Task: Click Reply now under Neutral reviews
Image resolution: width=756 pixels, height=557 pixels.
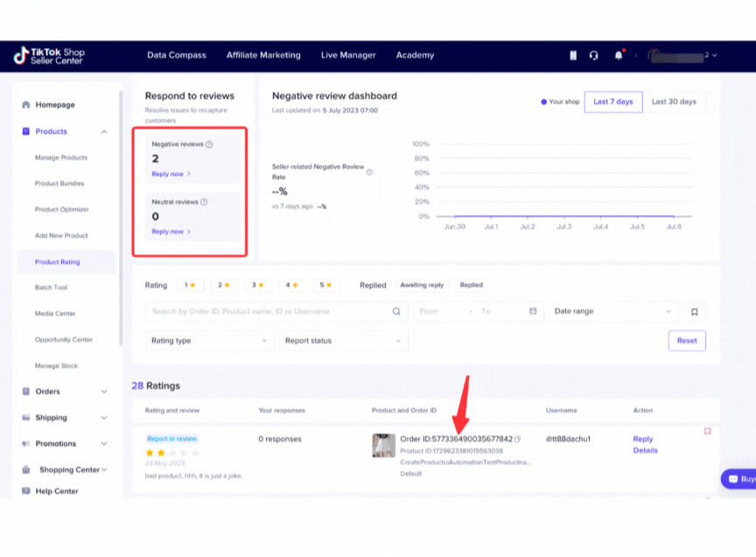Action: pos(171,232)
